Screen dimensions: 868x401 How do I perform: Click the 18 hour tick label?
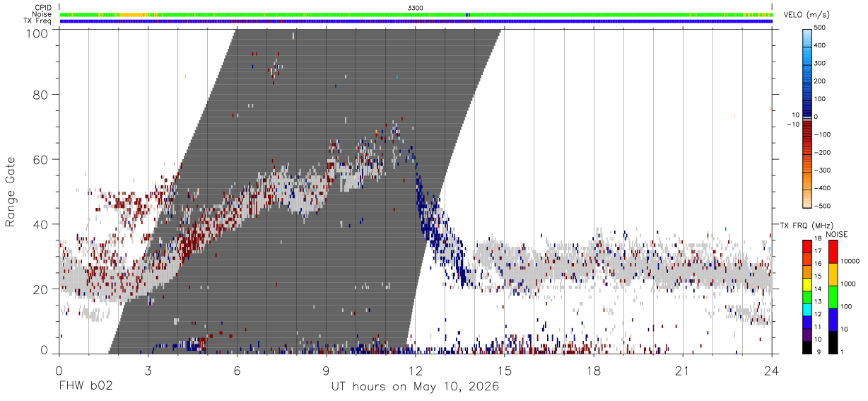593,370
